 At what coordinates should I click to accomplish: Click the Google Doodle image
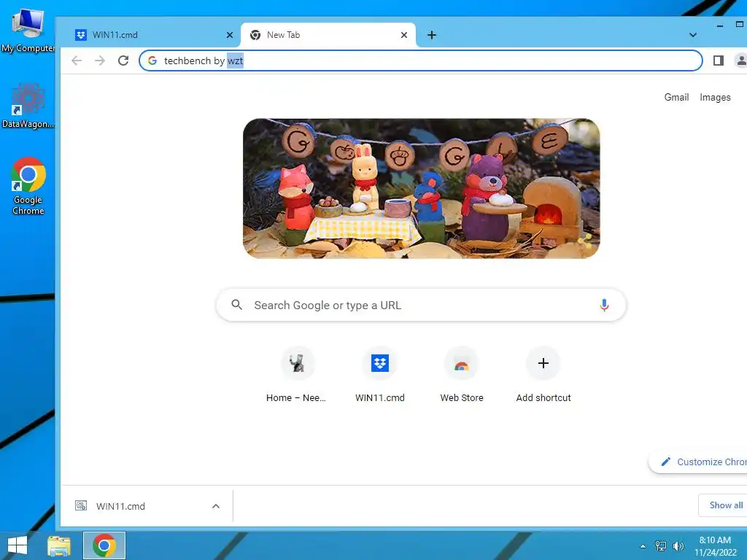point(421,189)
